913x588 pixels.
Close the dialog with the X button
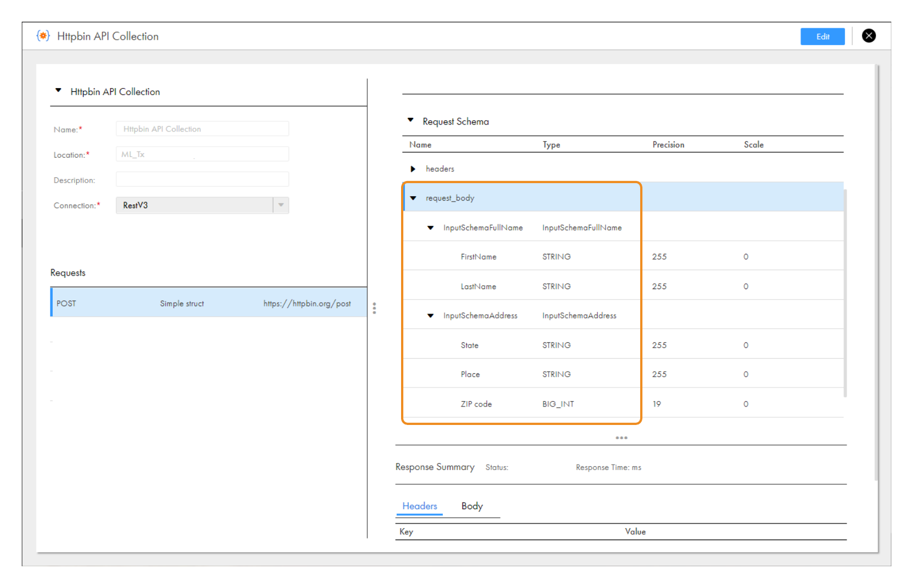[868, 36]
